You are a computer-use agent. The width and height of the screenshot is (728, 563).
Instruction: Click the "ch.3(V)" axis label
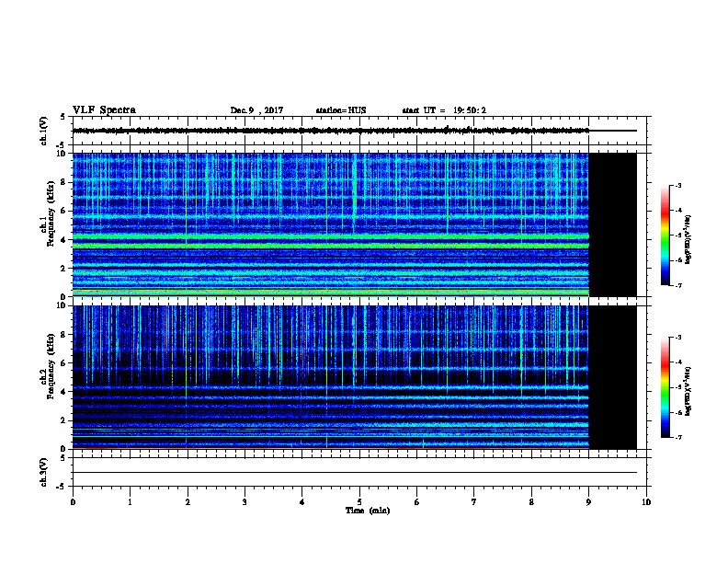(x=44, y=472)
